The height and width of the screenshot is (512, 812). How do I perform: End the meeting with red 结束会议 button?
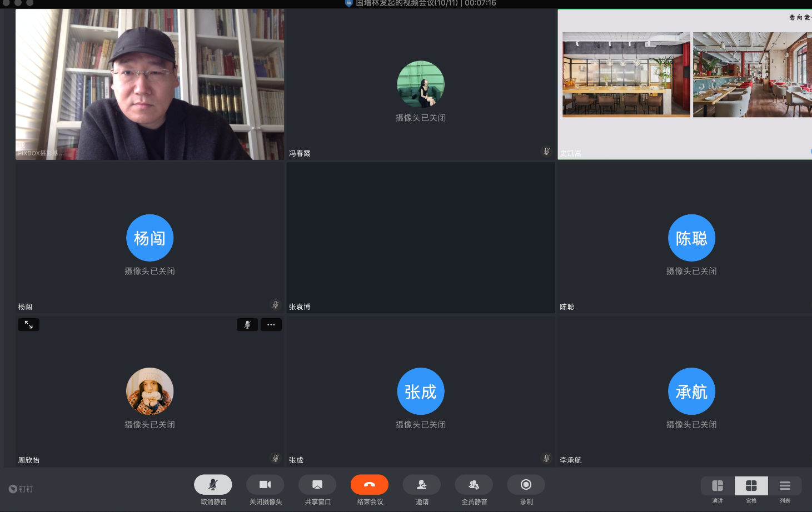[370, 485]
